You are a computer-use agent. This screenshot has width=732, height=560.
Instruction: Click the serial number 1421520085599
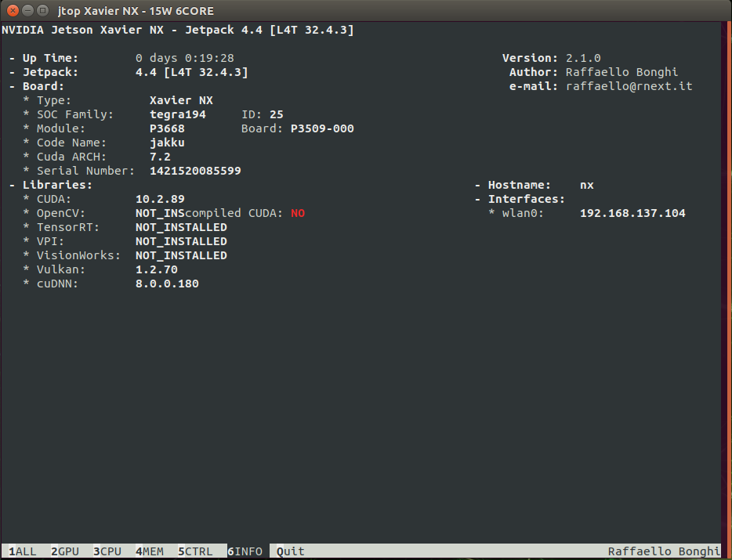pos(195,171)
